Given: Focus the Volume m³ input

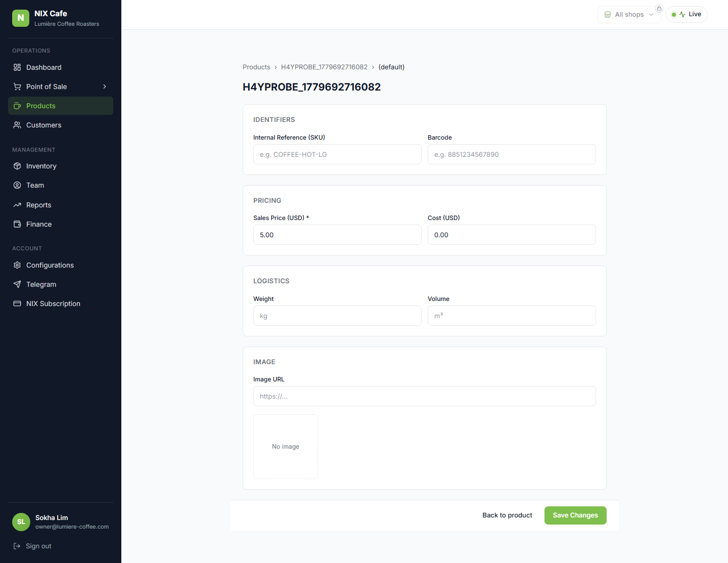Looking at the screenshot, I should [512, 316].
